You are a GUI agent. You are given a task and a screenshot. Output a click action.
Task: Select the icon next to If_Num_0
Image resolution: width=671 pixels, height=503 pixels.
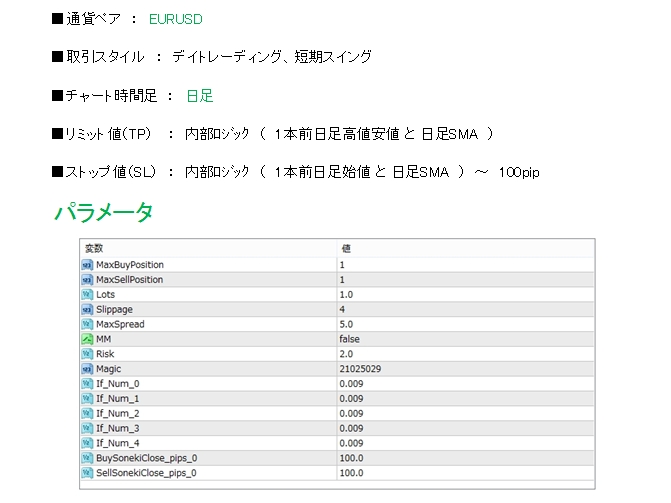click(87, 384)
